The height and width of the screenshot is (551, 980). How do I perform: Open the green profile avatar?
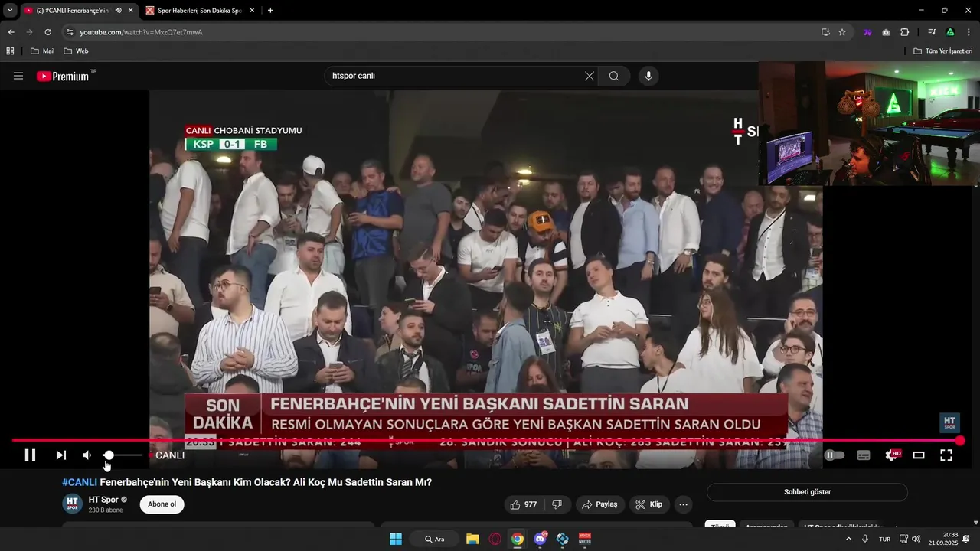[950, 32]
